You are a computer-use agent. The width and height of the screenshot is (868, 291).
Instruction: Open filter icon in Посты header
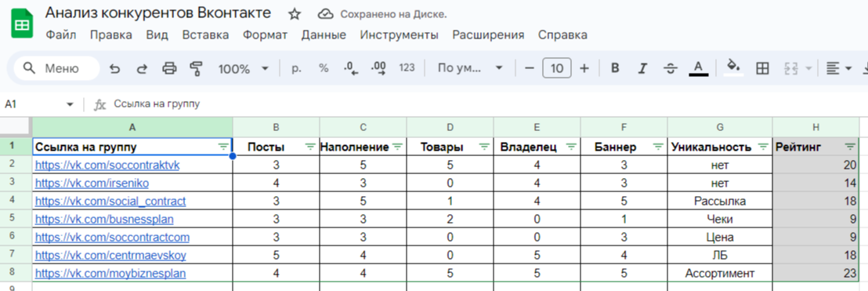click(310, 147)
